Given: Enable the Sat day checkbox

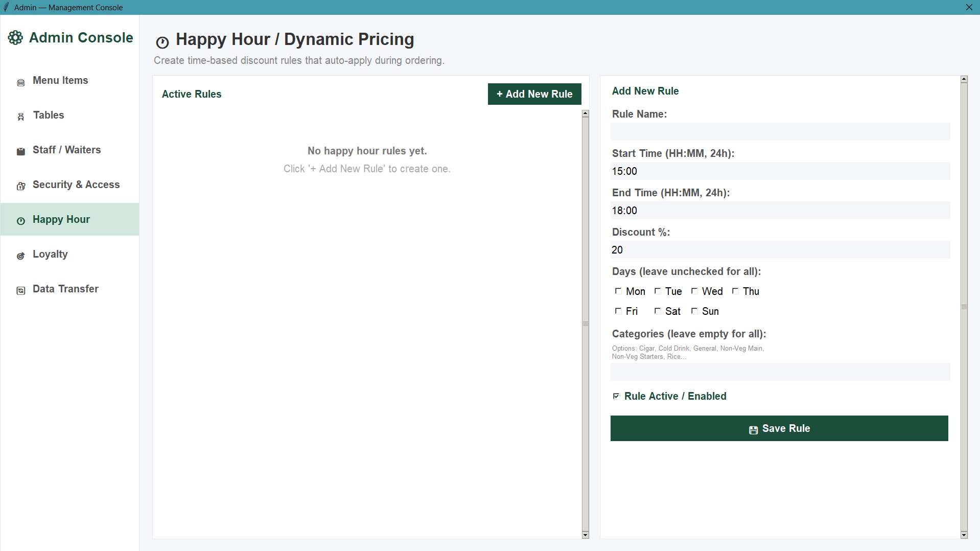Looking at the screenshot, I should [658, 311].
